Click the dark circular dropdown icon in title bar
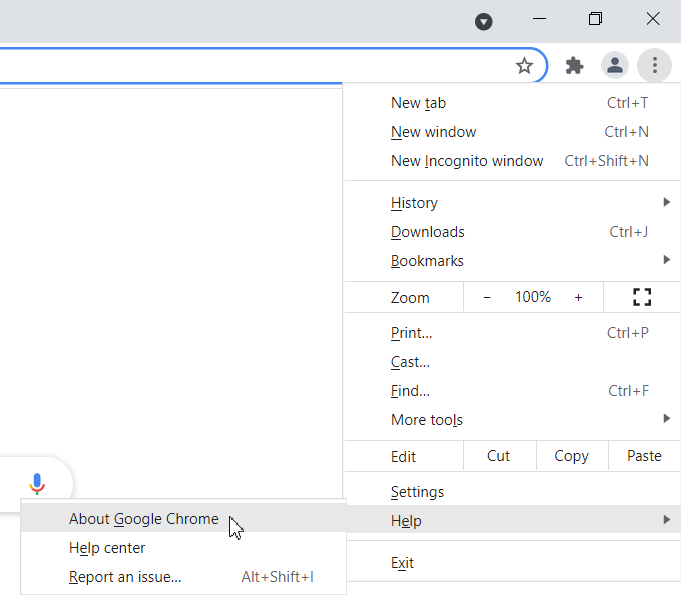 pyautogui.click(x=484, y=21)
